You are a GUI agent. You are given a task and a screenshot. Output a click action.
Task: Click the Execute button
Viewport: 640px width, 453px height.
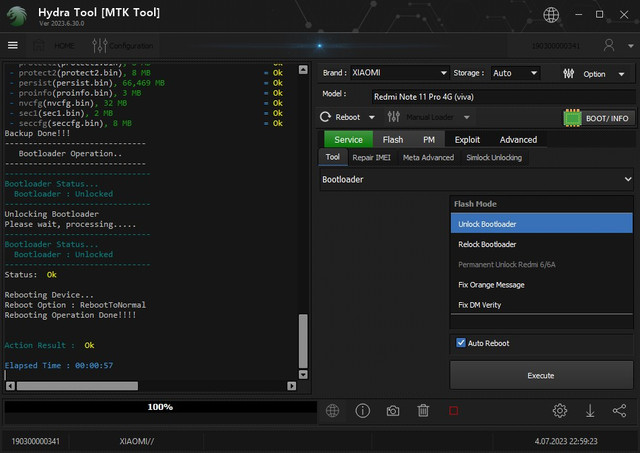[x=541, y=375]
